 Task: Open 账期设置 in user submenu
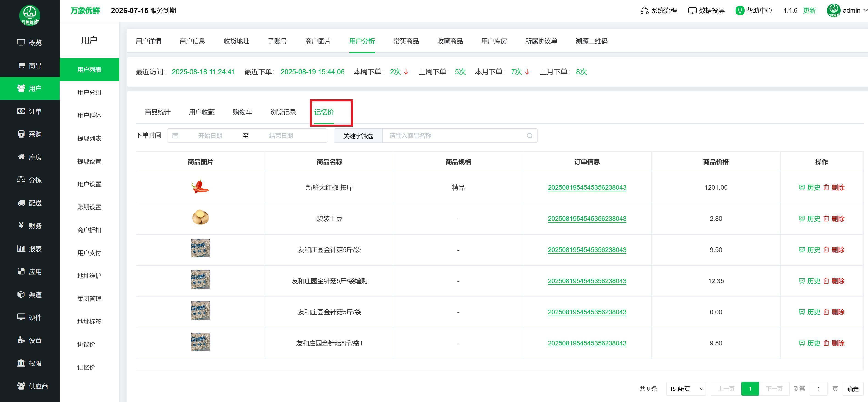(89, 207)
